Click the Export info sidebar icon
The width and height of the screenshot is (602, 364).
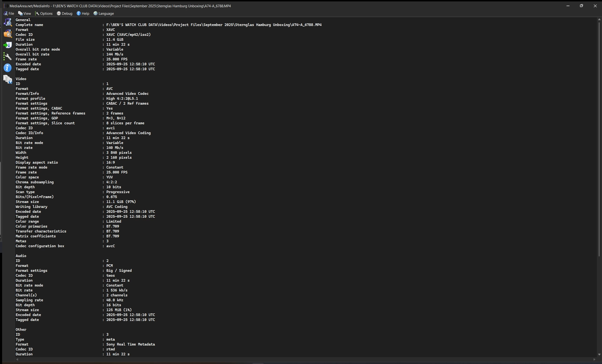7,45
